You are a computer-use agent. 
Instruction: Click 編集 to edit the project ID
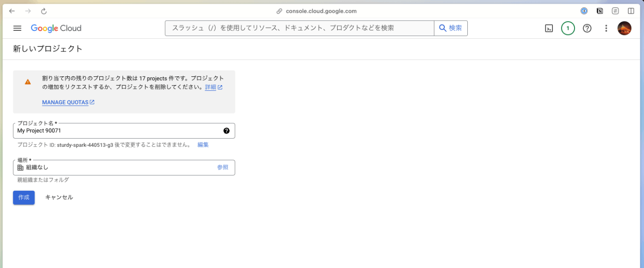coord(203,145)
